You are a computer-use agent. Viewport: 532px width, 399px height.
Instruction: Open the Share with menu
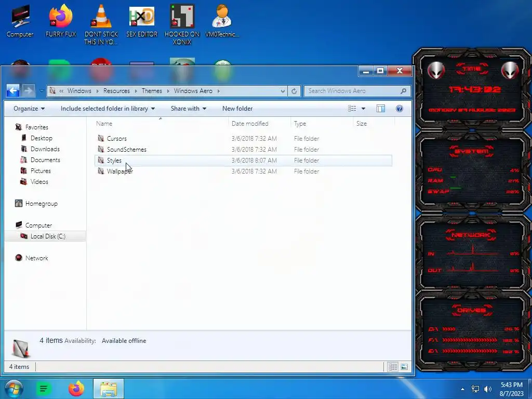pyautogui.click(x=188, y=109)
